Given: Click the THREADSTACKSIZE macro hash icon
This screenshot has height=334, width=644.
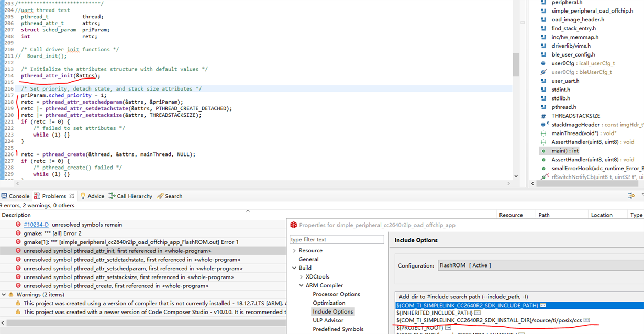Looking at the screenshot, I should pyautogui.click(x=543, y=116).
